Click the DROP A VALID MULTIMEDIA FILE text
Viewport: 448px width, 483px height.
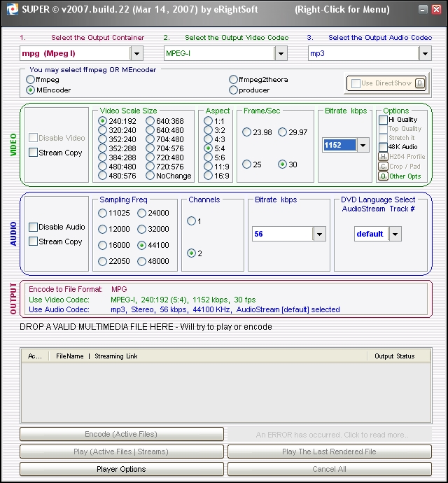coord(146,326)
